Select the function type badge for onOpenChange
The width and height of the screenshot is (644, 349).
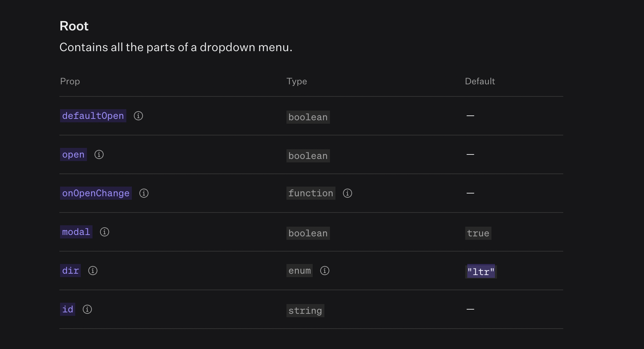click(x=310, y=193)
